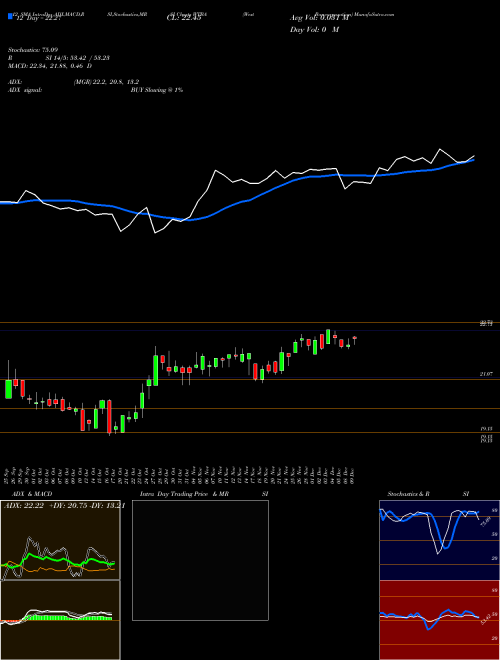Click the blue 12-day SMA legend square

[10, 17]
